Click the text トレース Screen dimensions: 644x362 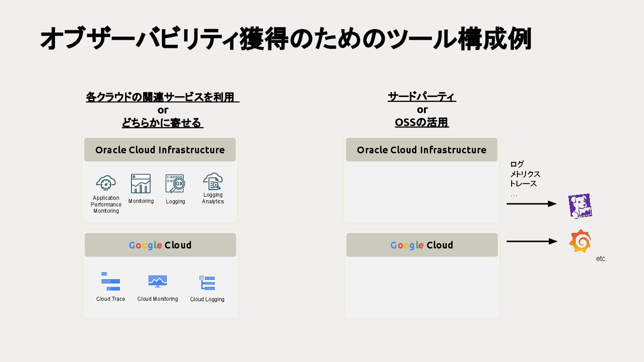[x=523, y=184]
